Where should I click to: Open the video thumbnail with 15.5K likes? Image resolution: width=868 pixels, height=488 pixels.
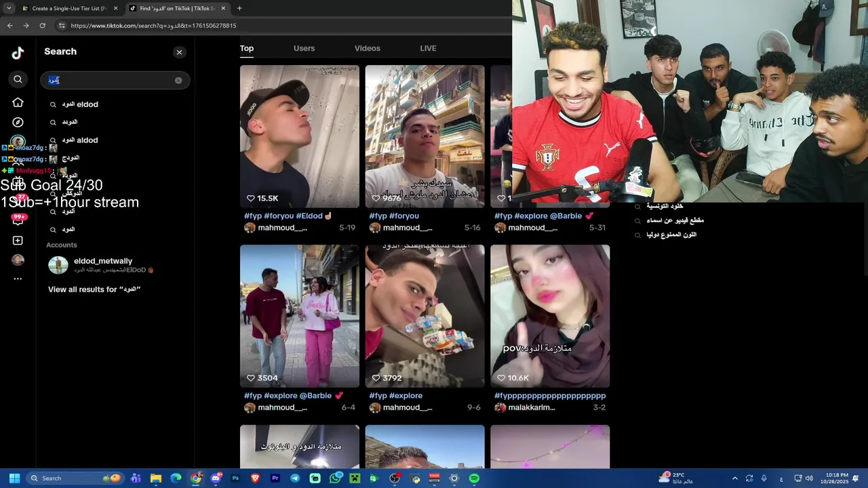tap(299, 136)
